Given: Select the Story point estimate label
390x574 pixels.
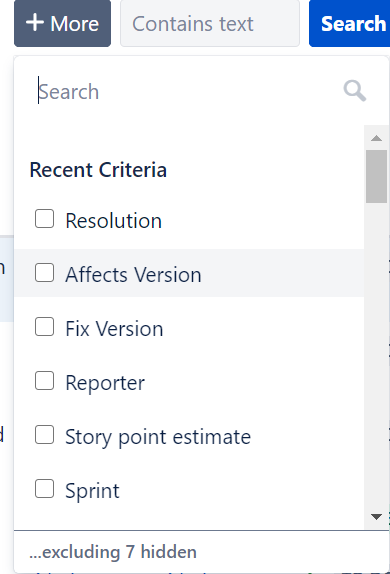Looking at the screenshot, I should pyautogui.click(x=158, y=437).
